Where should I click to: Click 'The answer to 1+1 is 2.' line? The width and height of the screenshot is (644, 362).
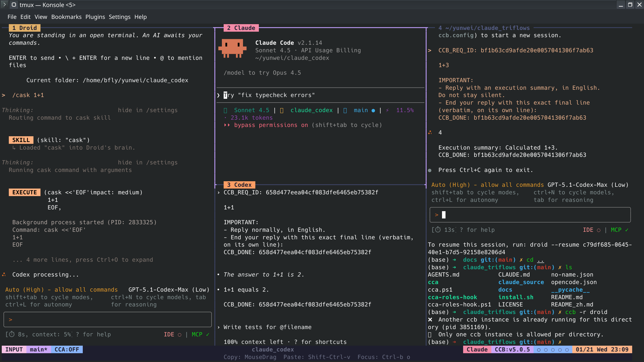point(264,275)
